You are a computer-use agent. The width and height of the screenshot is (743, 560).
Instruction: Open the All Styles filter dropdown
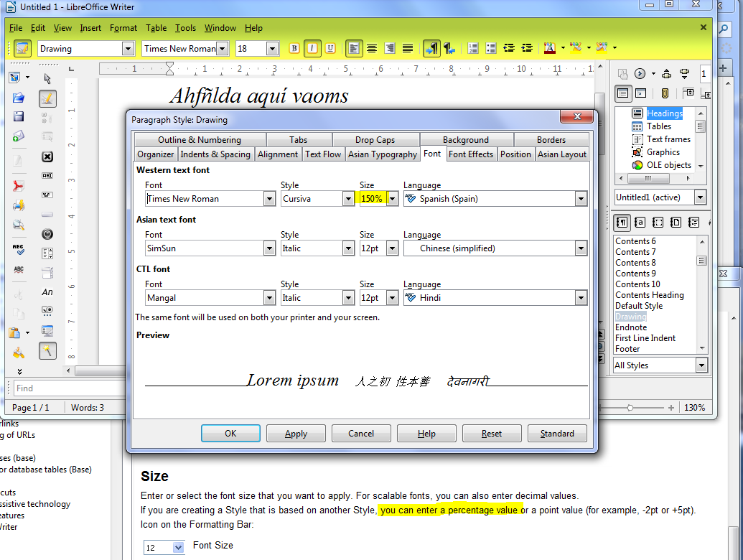tap(701, 365)
